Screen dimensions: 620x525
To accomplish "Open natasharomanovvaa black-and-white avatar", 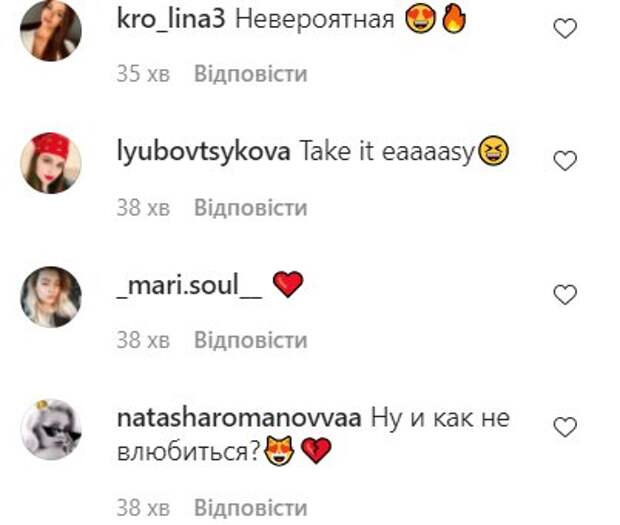I will [51, 429].
